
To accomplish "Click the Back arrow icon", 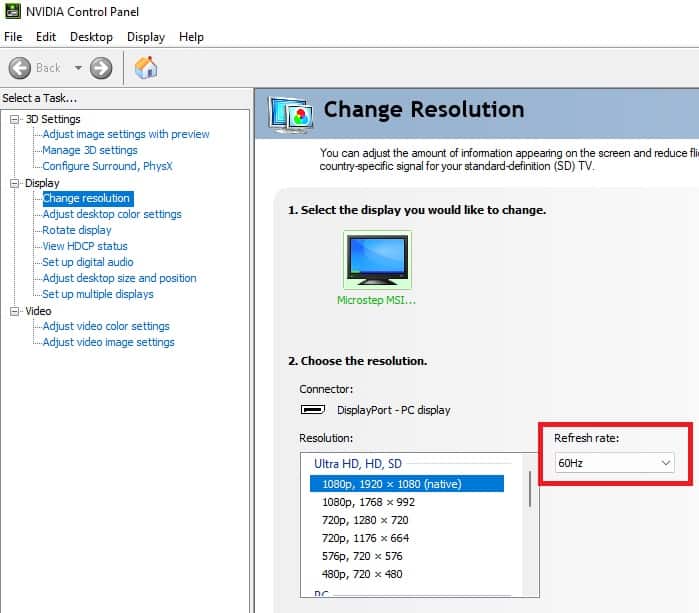I will 20,68.
